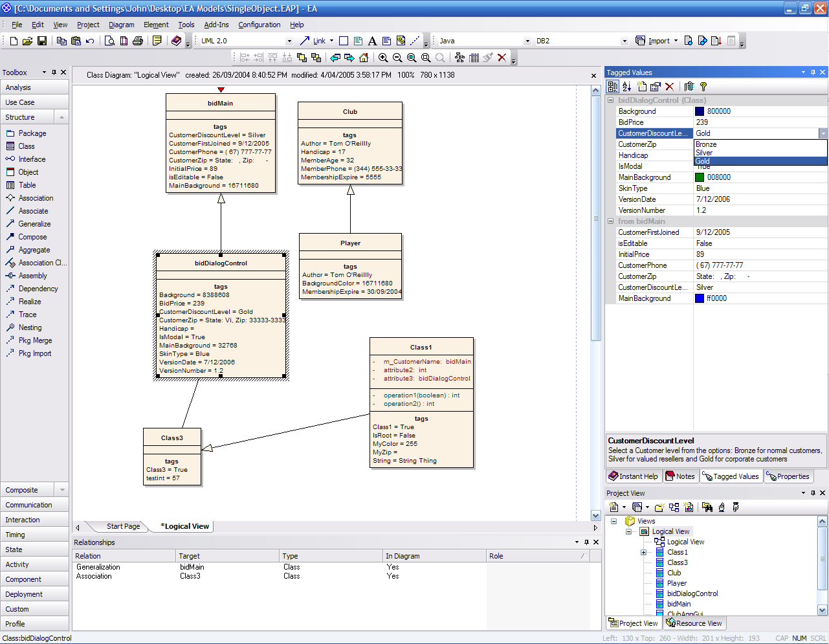This screenshot has height=644, width=829.
Task: Select the Aggregate tool in Toolbox
Action: (x=34, y=250)
